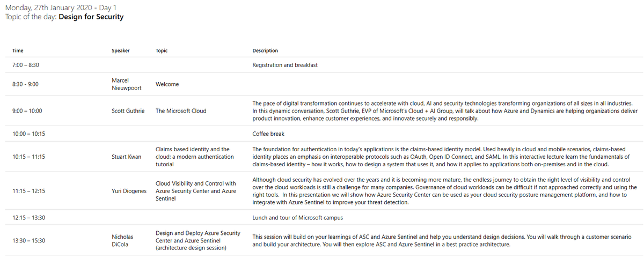Image resolution: width=644 pixels, height=258 pixels.
Task: Click speaker name 'Scott Guthrie'
Action: pos(128,111)
